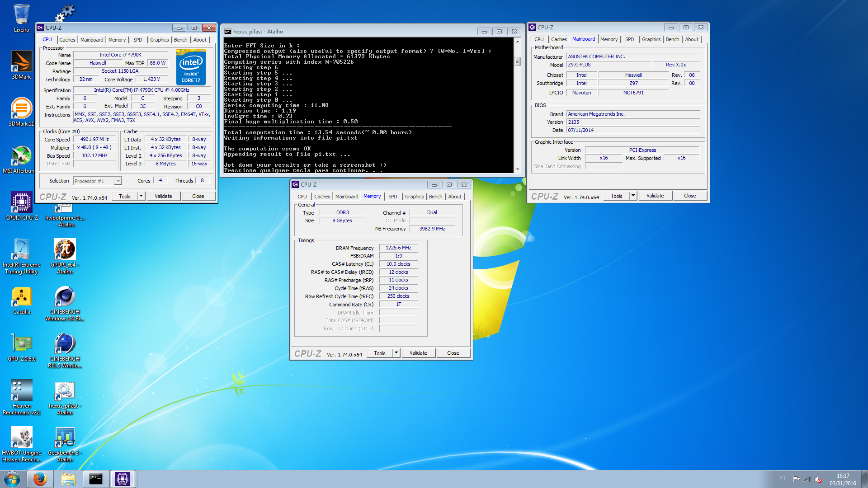Click the console scrollbar thumb
The height and width of the screenshot is (488, 868).
click(518, 61)
